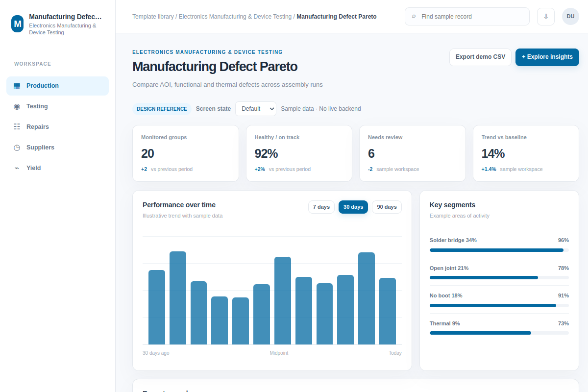Click the '78%' segment value
Image resolution: width=588 pixels, height=392 pixels.
click(563, 268)
